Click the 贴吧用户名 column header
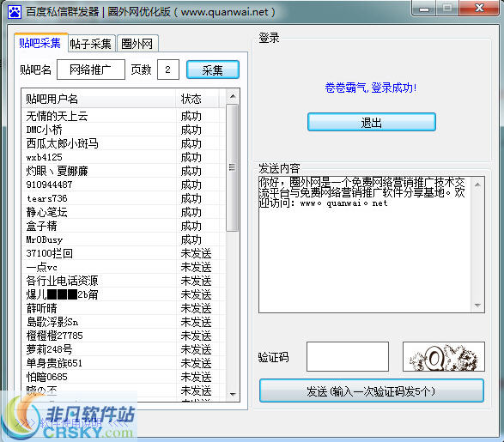 99,99
